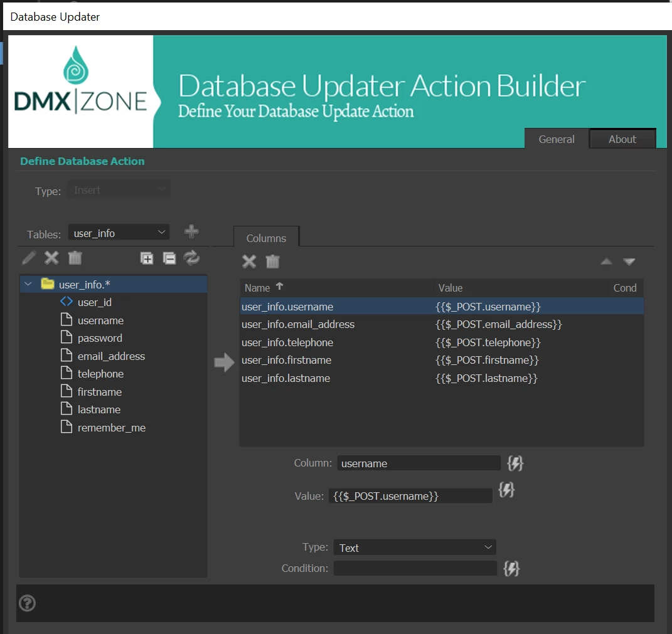Click into the Column input field
Screen dimensions: 672x634
[419, 463]
